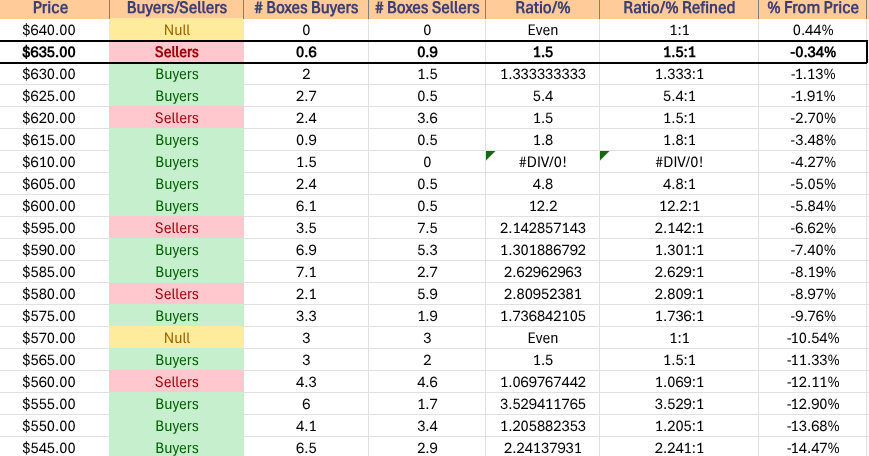Viewport: 869px width, 456px height.
Task: Click the error indicator in Ratio/% Refined #DIV/0! cell
Action: click(x=603, y=155)
